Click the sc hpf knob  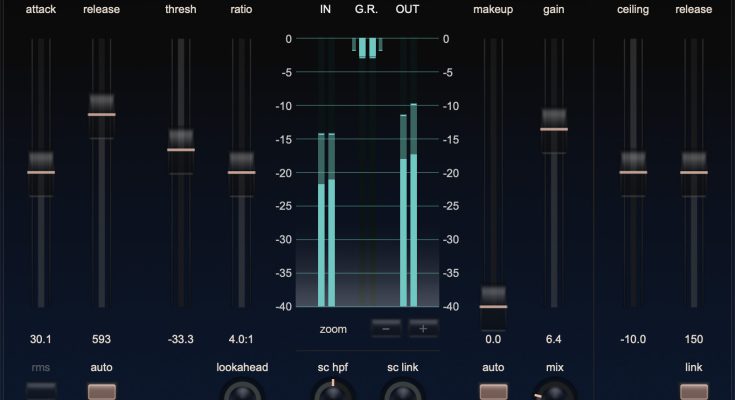[334, 391]
